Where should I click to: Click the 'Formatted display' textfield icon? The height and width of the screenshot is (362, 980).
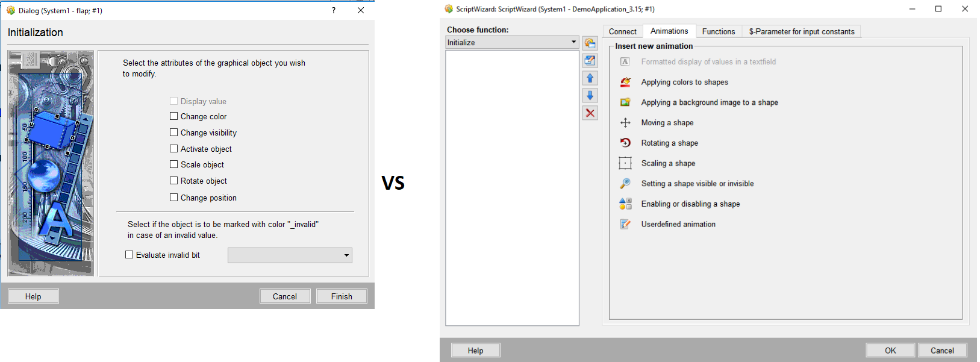pyautogui.click(x=625, y=61)
